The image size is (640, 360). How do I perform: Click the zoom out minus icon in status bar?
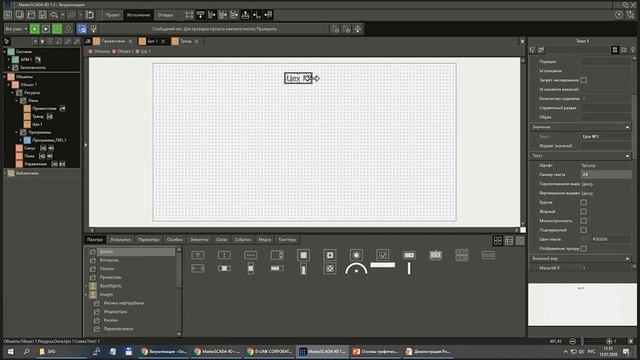coord(572,341)
